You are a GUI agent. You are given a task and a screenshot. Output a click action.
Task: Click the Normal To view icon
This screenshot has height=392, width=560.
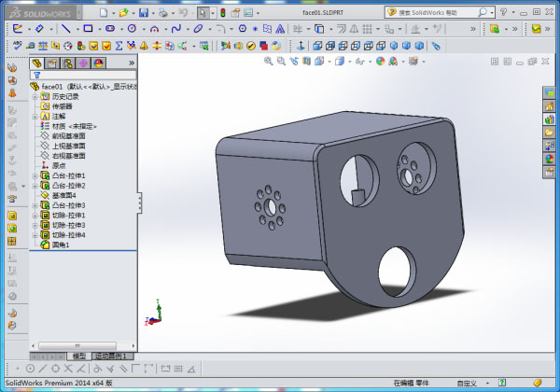[x=301, y=46]
